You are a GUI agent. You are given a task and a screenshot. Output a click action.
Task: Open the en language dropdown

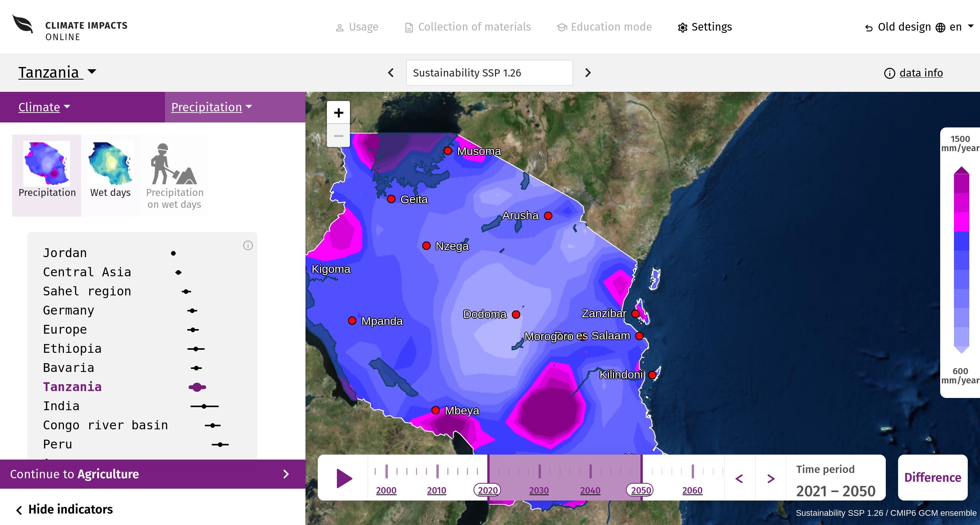tap(955, 27)
